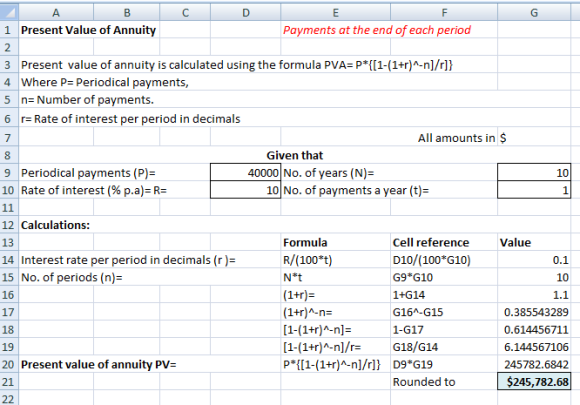
Task: Click periodical payments value 40000
Action: [246, 173]
